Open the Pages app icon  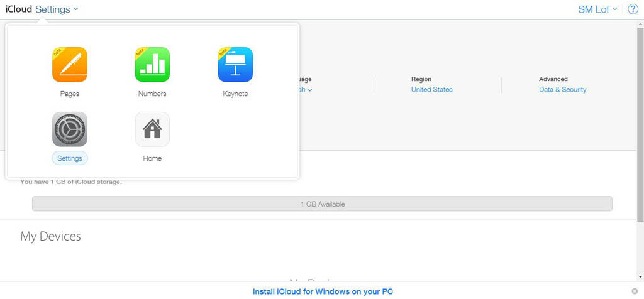click(69, 65)
